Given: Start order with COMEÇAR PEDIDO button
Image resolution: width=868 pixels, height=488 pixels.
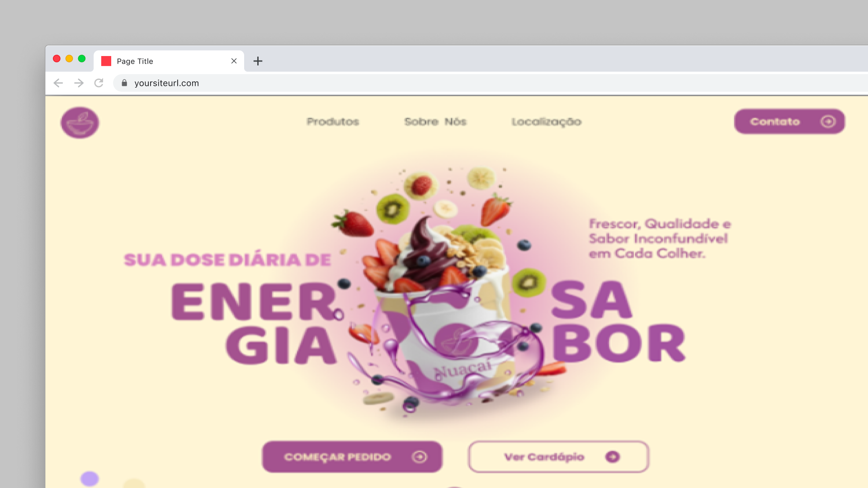Looking at the screenshot, I should pyautogui.click(x=352, y=457).
